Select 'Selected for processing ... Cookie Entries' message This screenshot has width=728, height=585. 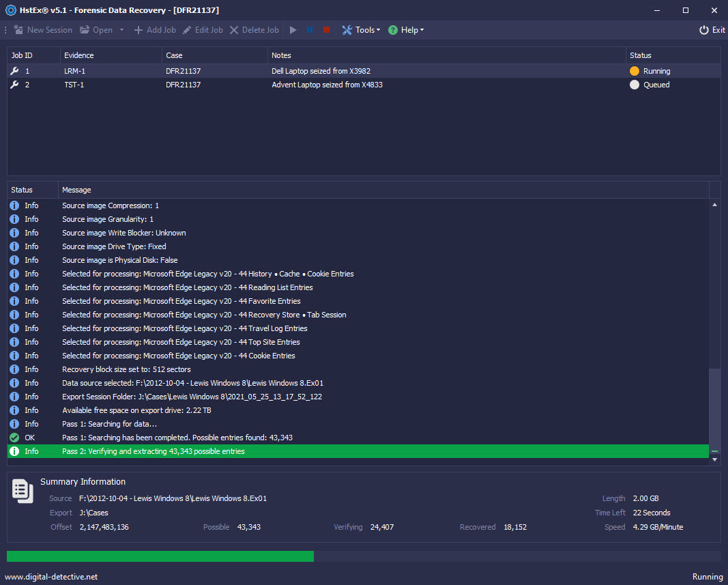pyautogui.click(x=179, y=356)
